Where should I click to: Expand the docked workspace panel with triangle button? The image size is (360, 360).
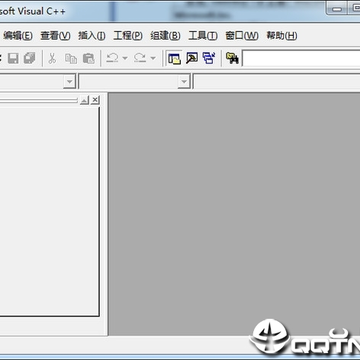pos(85,100)
